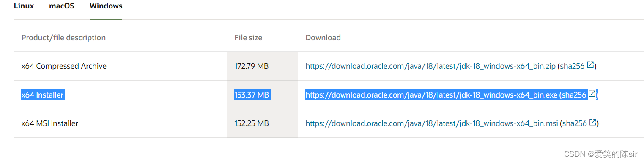Click the Download column header

[323, 38]
